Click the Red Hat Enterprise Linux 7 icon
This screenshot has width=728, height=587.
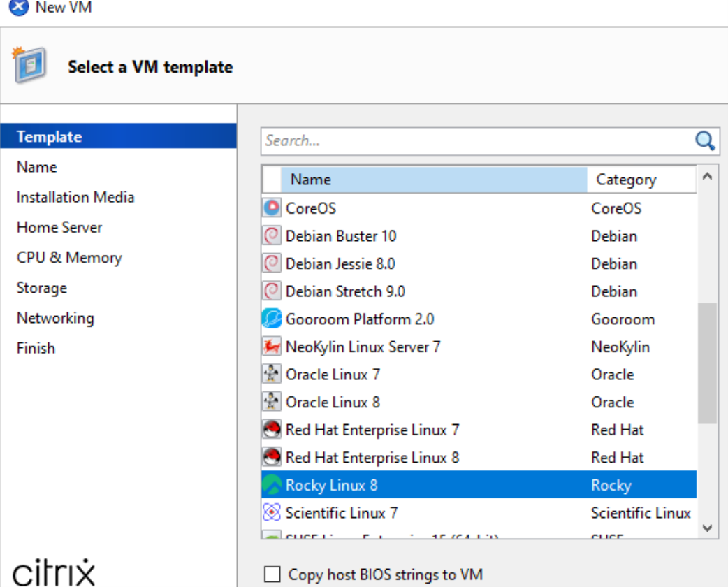(272, 430)
